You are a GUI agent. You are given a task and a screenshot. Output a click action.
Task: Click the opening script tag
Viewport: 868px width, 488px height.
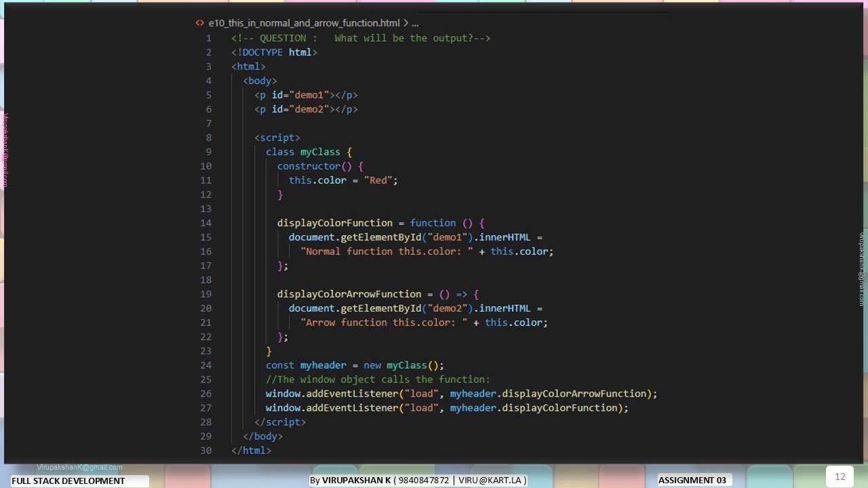point(277,138)
